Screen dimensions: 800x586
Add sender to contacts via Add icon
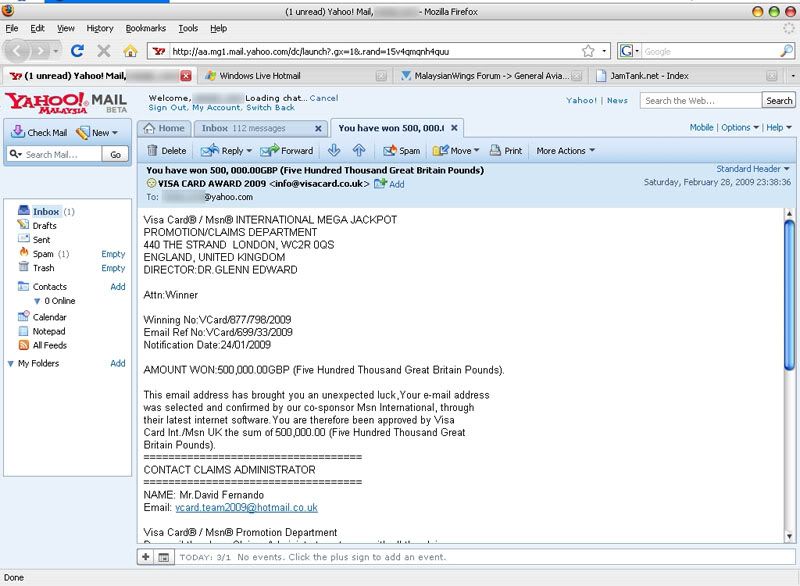click(389, 184)
